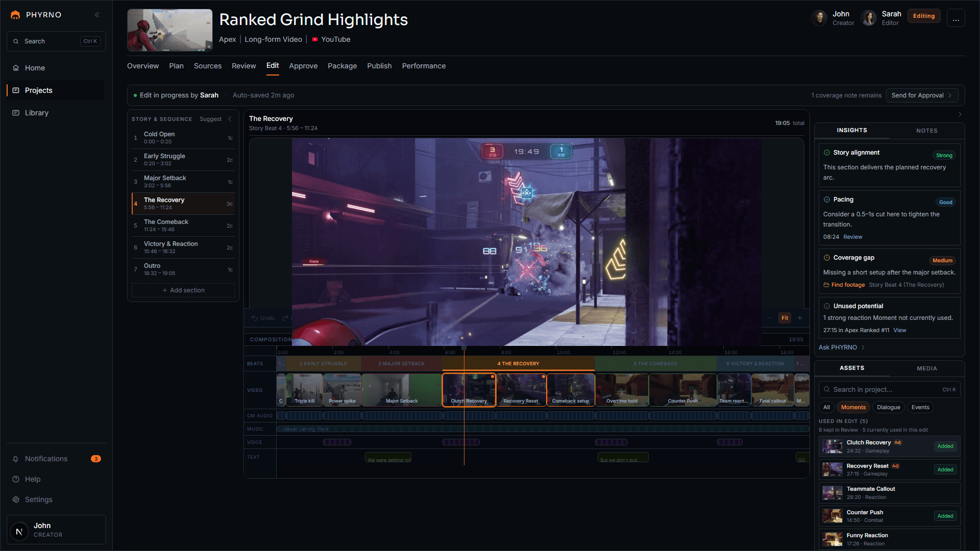Click the Review link under Pacing
This screenshot has height=551, width=980.
852,237
